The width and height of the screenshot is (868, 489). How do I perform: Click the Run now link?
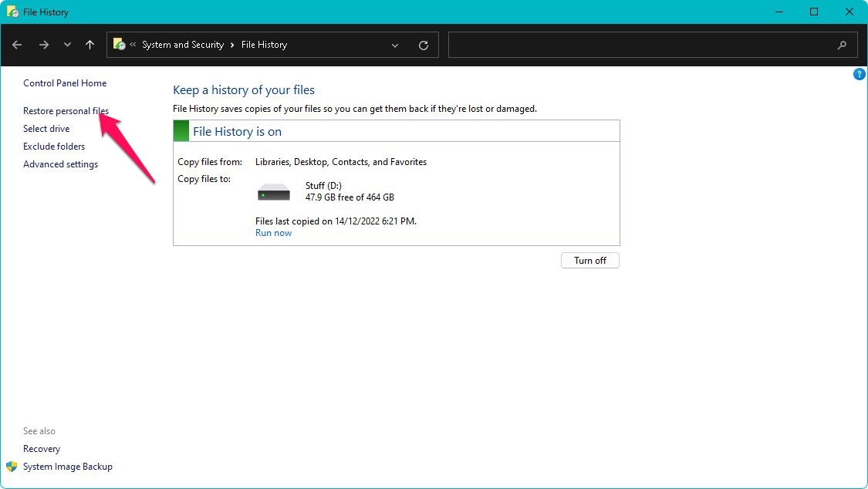pyautogui.click(x=273, y=233)
